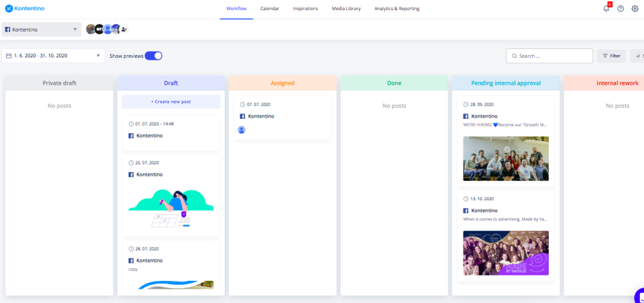Image resolution: width=644 pixels, height=303 pixels.
Task: Click the WE'RE HIRING post caption
Action: pyautogui.click(x=505, y=124)
